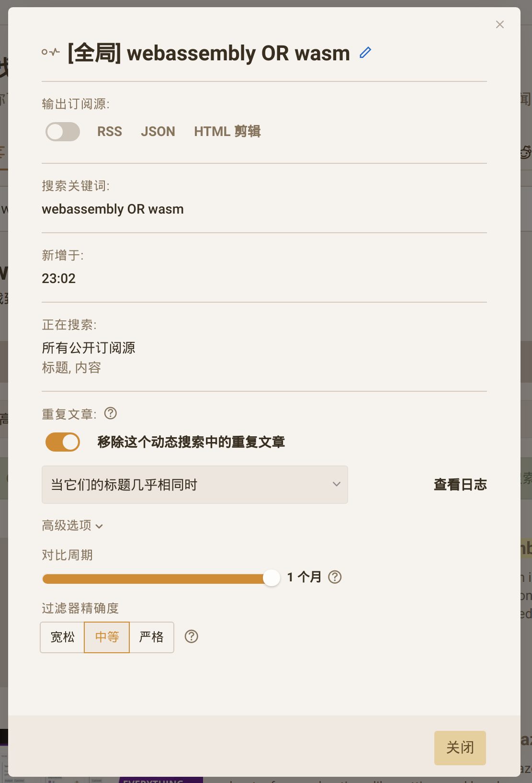Image resolution: width=532 pixels, height=783 pixels.
Task: Select 严格 filter precision
Action: click(151, 637)
